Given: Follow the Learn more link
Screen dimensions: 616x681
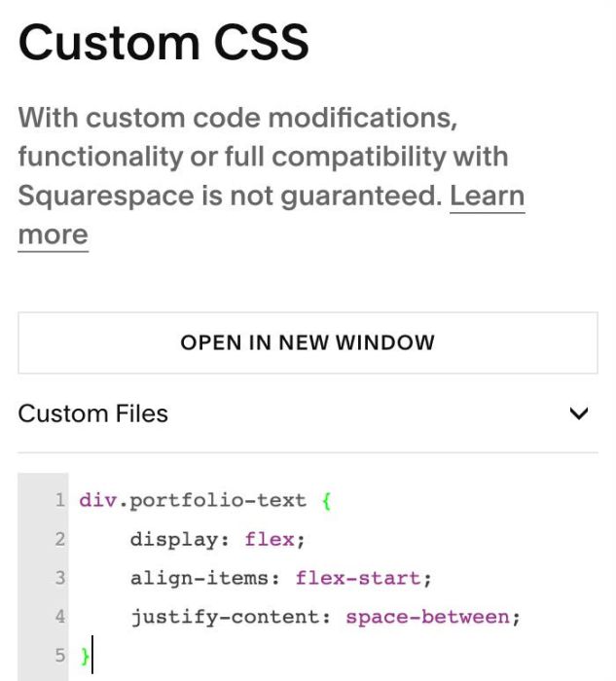Looking at the screenshot, I should (x=487, y=196).
